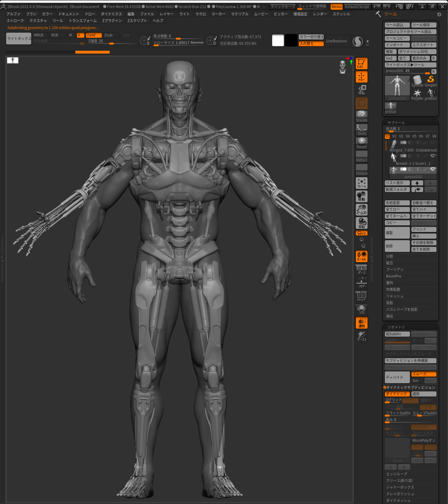This screenshot has width=448, height=504.
Task: Toggle the M material channel button
Action: [x=70, y=35]
